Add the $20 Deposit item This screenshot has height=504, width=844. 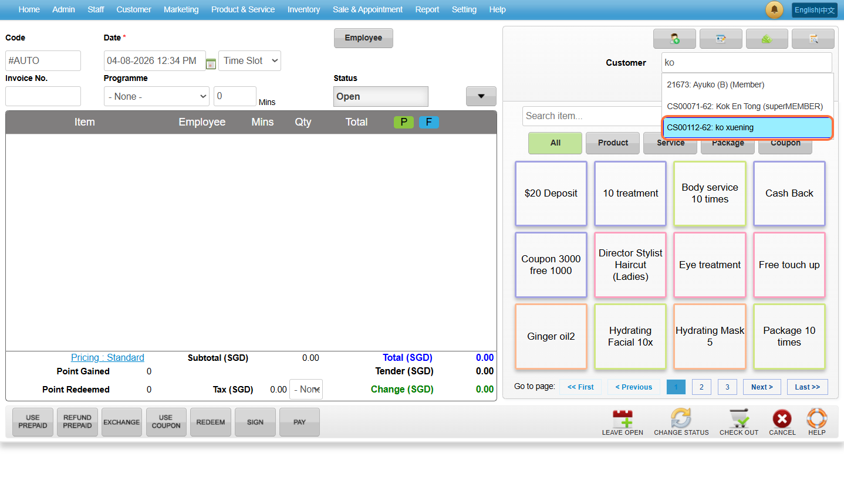(551, 194)
